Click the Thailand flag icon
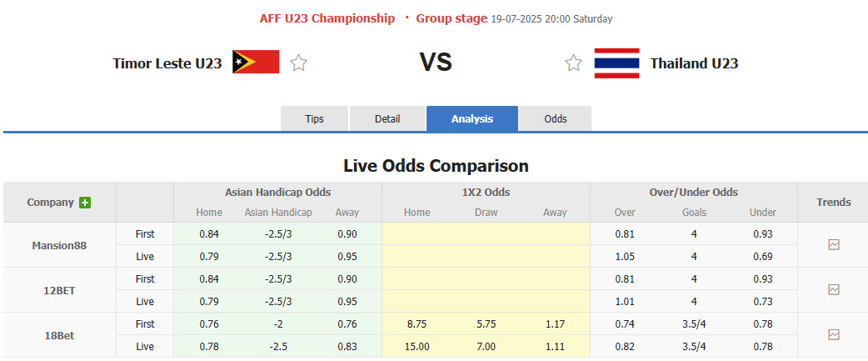 coord(616,63)
